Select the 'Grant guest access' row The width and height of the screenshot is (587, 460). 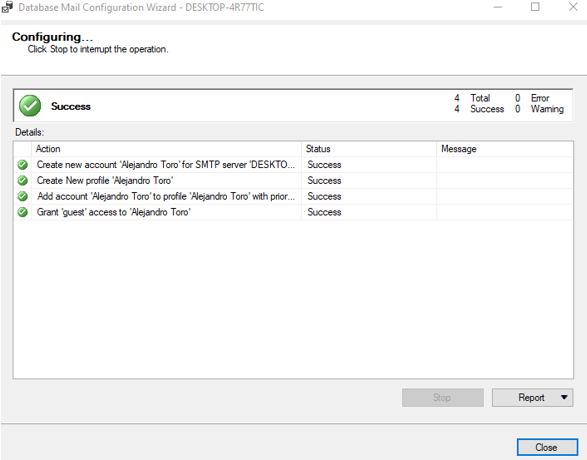tap(293, 212)
